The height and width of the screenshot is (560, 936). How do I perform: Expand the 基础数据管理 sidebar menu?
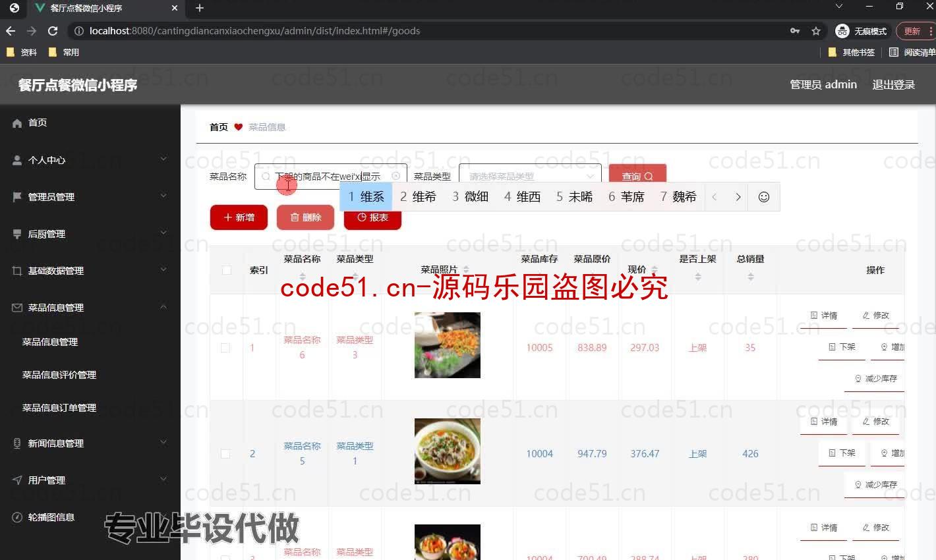coord(90,270)
